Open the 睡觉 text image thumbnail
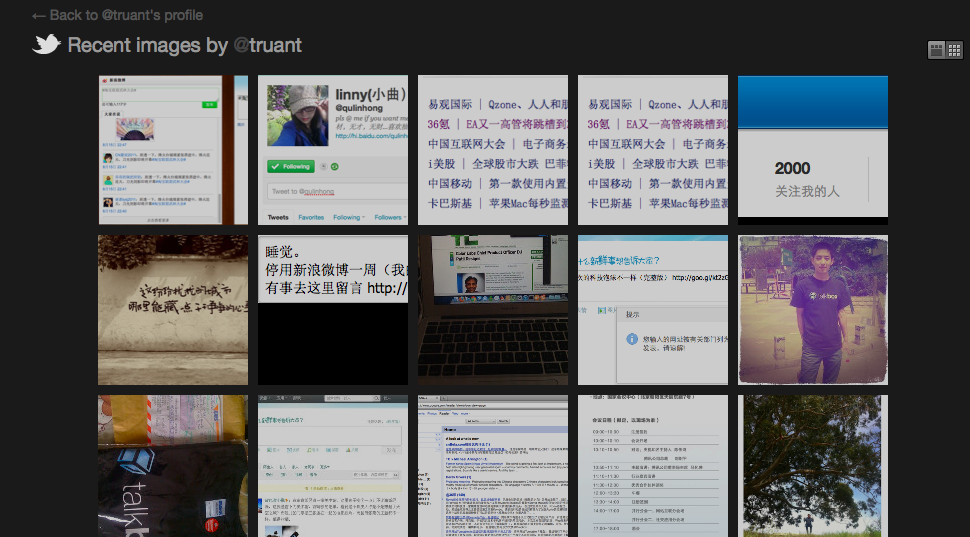 pyautogui.click(x=333, y=310)
